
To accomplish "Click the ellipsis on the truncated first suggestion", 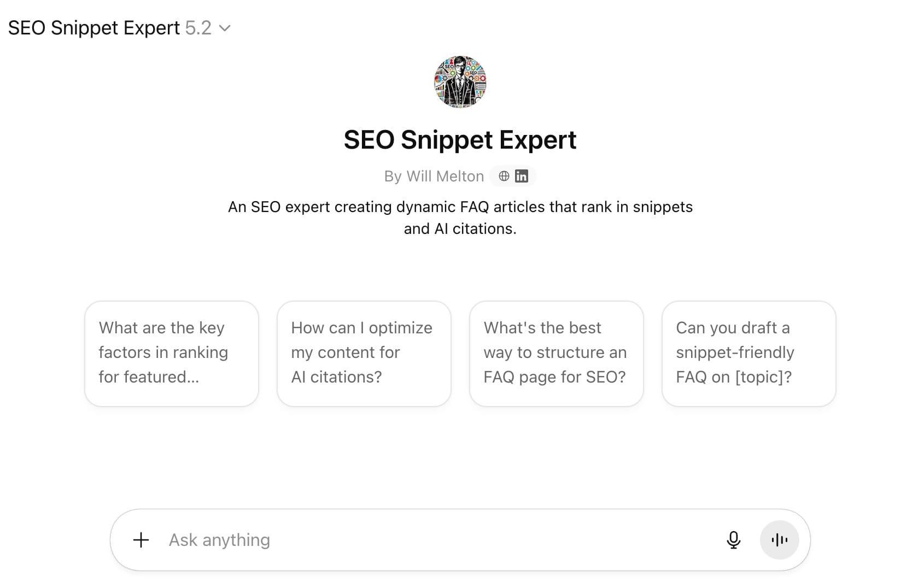I will [192, 377].
